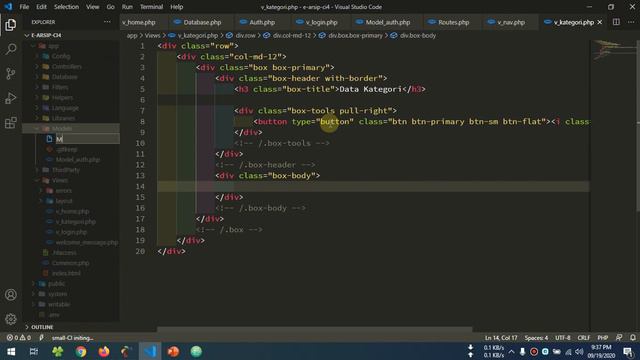This screenshot has width=640, height=360.
Task: Click the new file name input field
Action: tap(87, 139)
